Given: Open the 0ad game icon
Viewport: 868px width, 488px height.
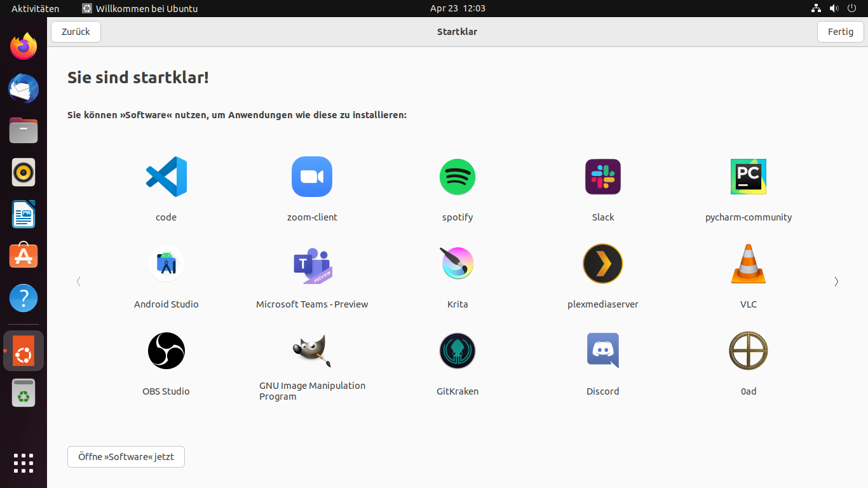Looking at the screenshot, I should click(x=749, y=351).
